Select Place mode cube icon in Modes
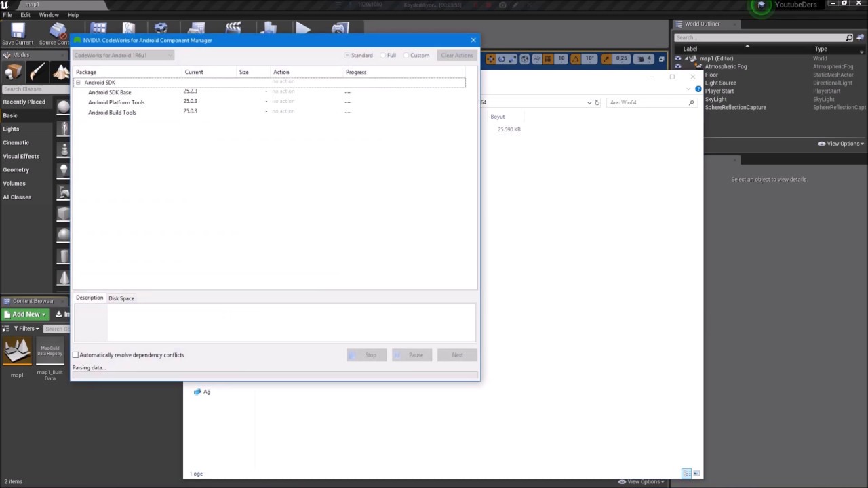The height and width of the screenshot is (488, 868). (x=13, y=73)
